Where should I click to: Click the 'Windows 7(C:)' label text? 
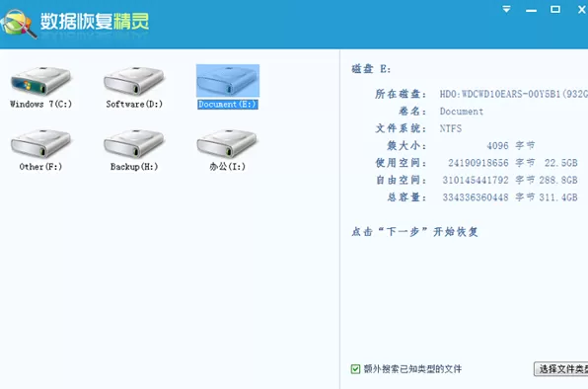pyautogui.click(x=40, y=104)
